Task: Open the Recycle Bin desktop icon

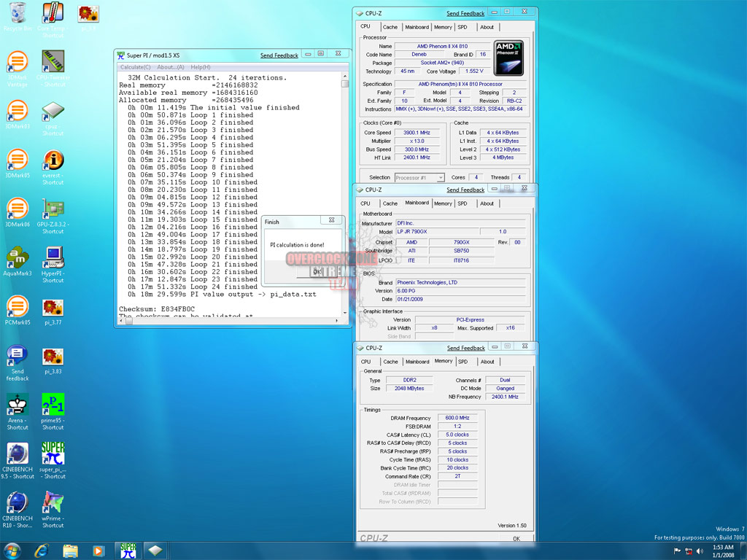Action: click(18, 17)
